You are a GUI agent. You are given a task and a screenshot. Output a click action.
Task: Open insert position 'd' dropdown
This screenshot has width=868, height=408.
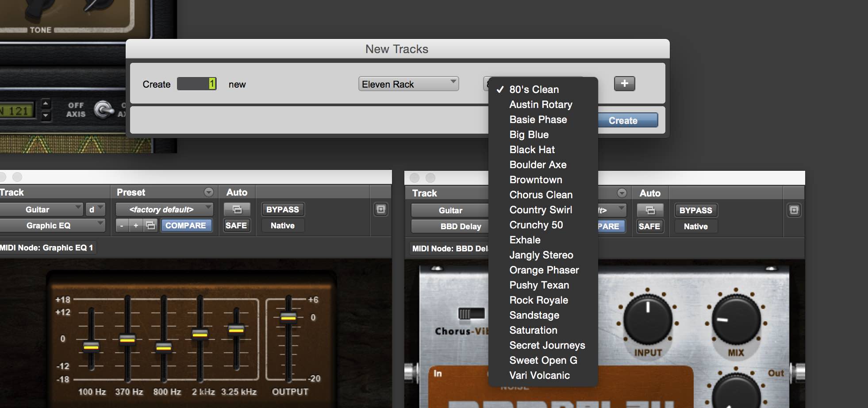click(95, 209)
